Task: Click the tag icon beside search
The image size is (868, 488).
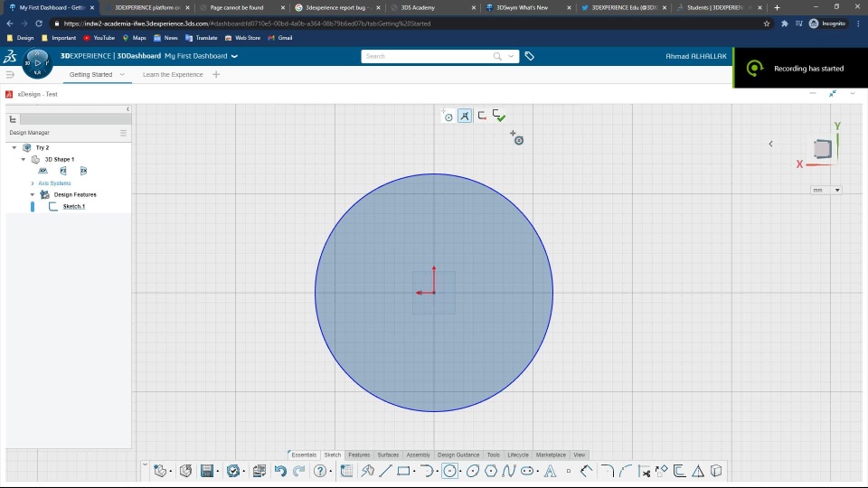Action: tap(530, 56)
